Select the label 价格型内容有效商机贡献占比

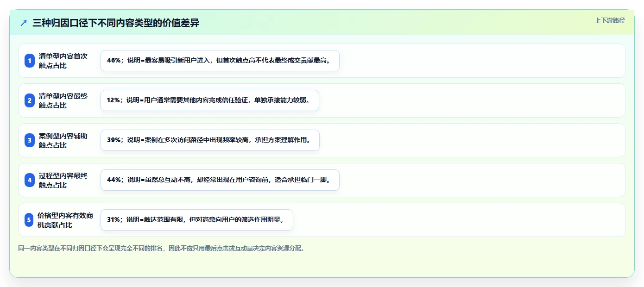click(65, 220)
